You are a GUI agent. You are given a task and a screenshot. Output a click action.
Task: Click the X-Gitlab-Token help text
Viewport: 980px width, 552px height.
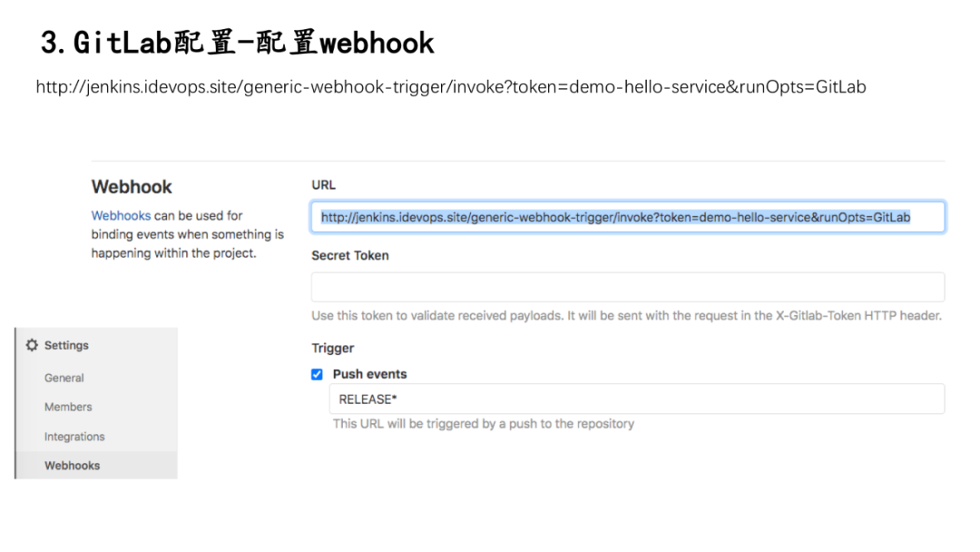pyautogui.click(x=626, y=316)
